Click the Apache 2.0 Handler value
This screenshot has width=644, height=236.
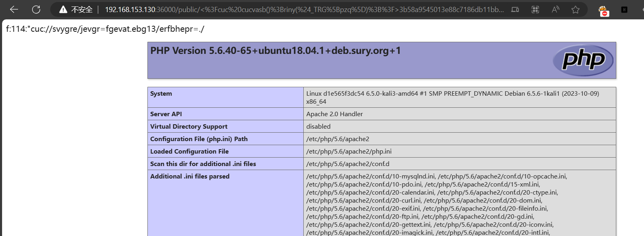334,114
